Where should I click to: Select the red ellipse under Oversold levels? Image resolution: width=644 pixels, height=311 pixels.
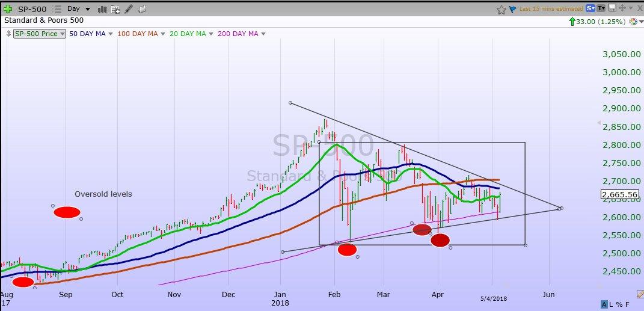67,212
